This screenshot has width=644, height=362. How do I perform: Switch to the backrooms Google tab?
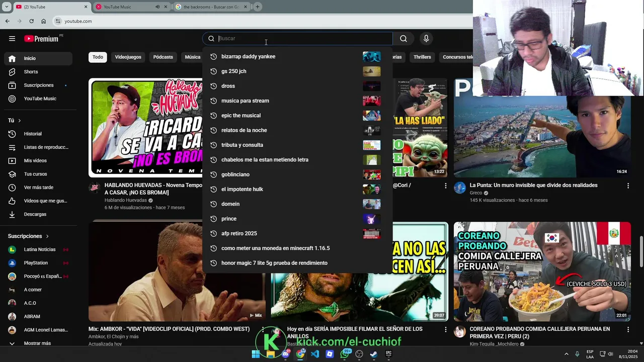click(x=211, y=7)
